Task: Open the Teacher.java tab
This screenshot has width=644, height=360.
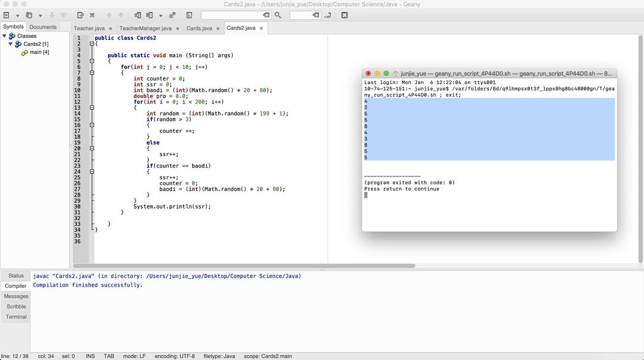Action: [89, 29]
